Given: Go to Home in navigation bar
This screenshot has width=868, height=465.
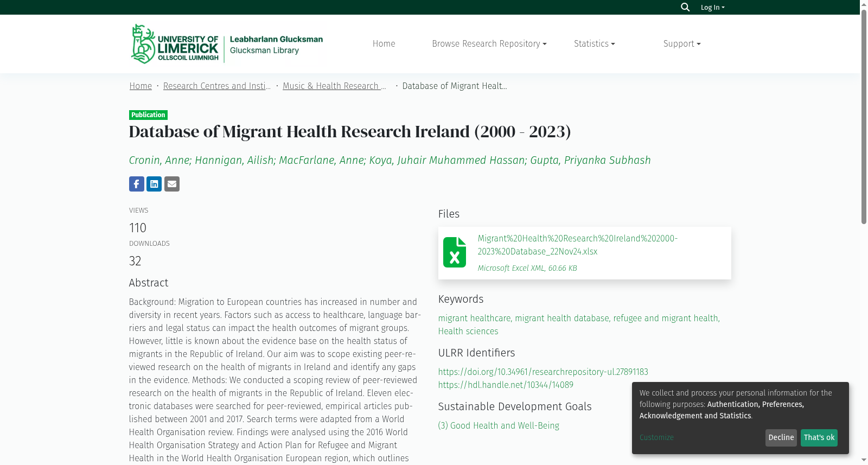Looking at the screenshot, I should 384,43.
